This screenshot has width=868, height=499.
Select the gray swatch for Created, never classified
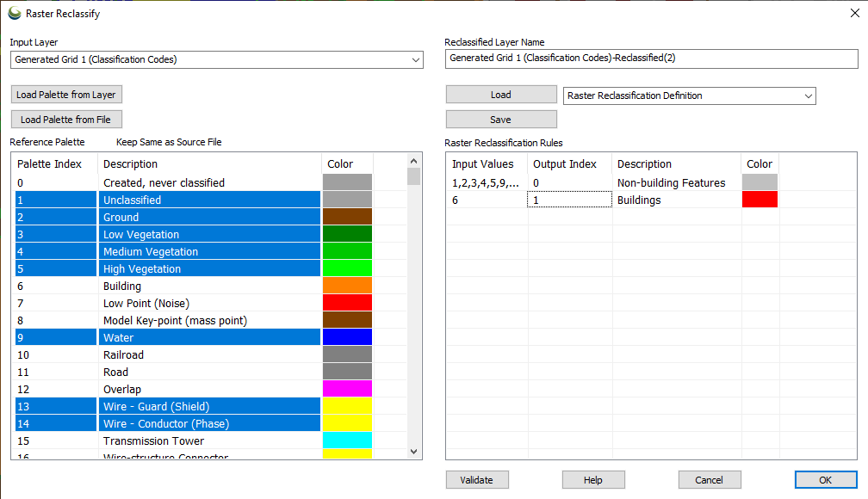tap(347, 182)
